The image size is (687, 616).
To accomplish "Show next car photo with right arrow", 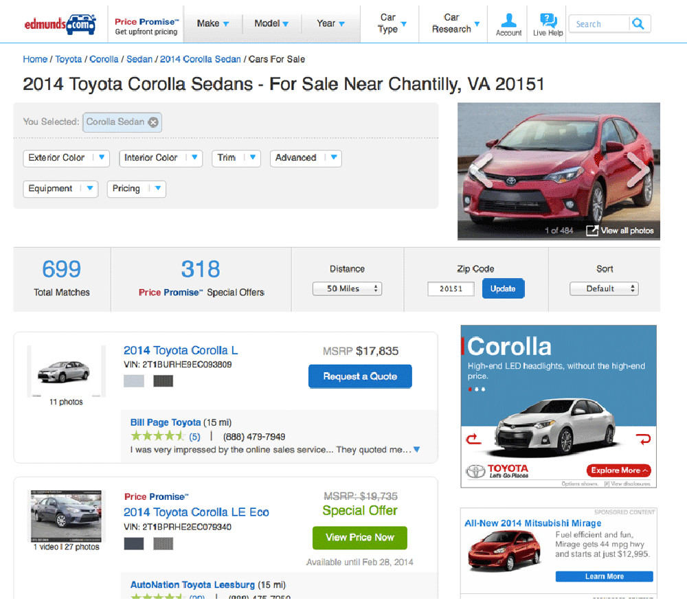I will tap(638, 169).
